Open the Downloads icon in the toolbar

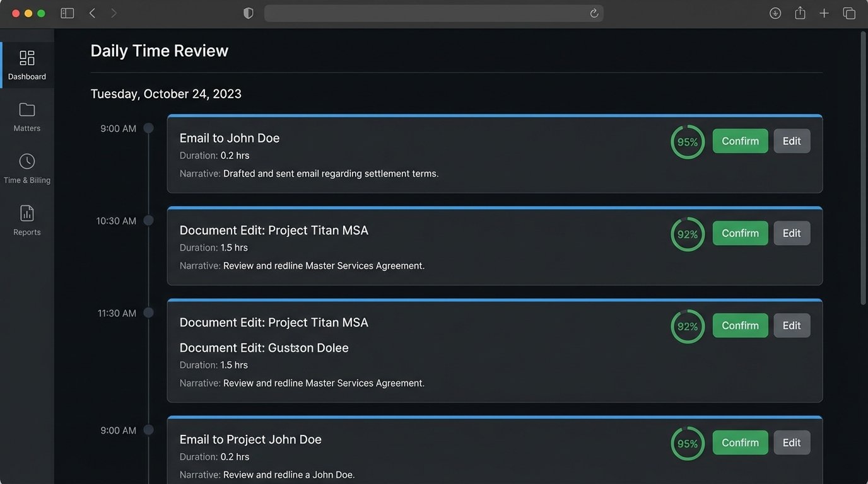(x=775, y=13)
